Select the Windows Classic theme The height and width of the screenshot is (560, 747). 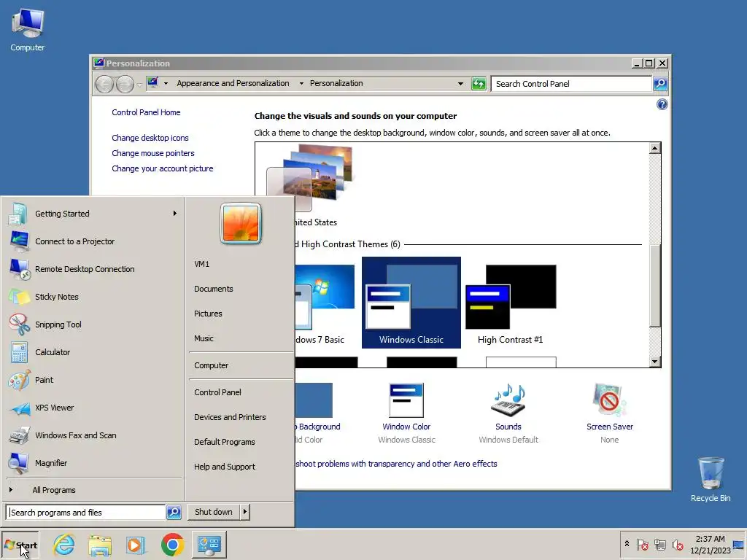(411, 303)
